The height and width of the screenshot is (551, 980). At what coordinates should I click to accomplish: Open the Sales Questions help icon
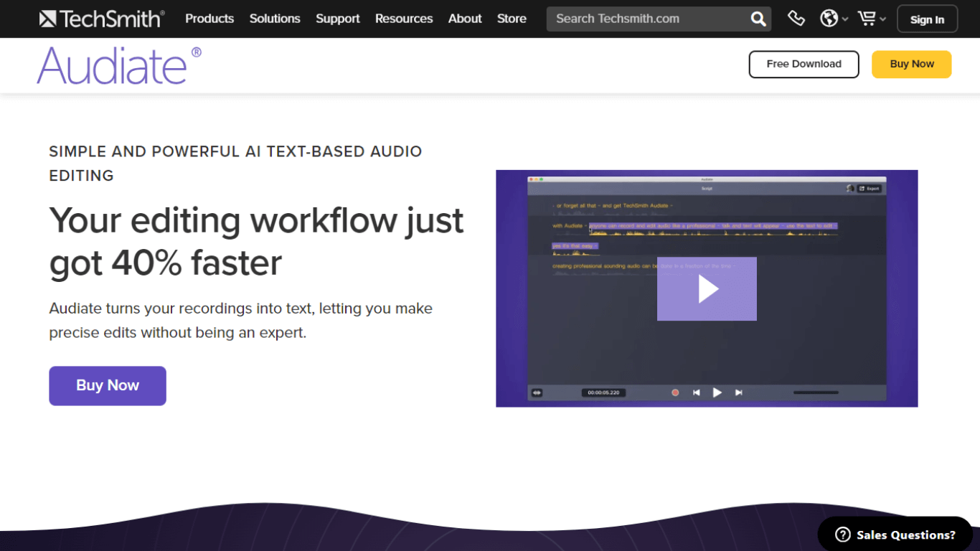point(842,534)
